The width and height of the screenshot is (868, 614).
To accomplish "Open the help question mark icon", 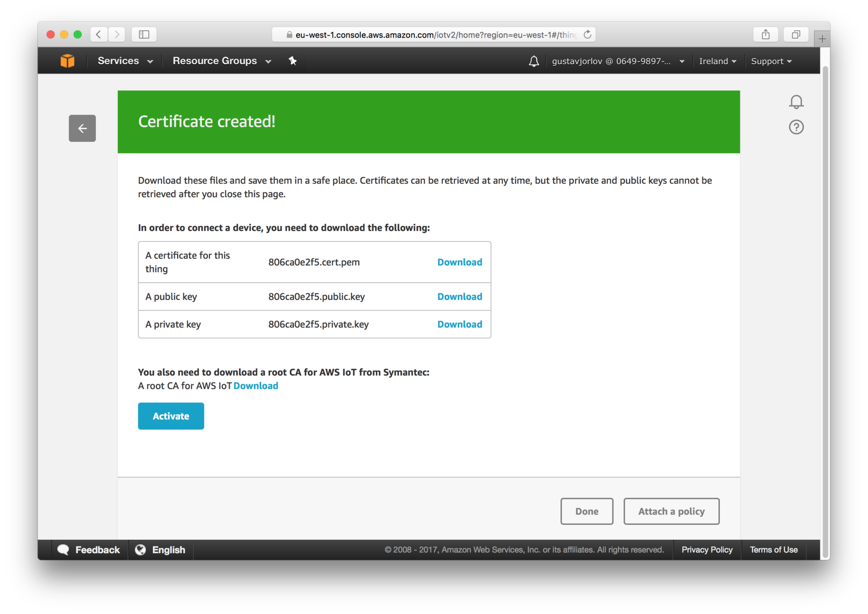I will 796,127.
